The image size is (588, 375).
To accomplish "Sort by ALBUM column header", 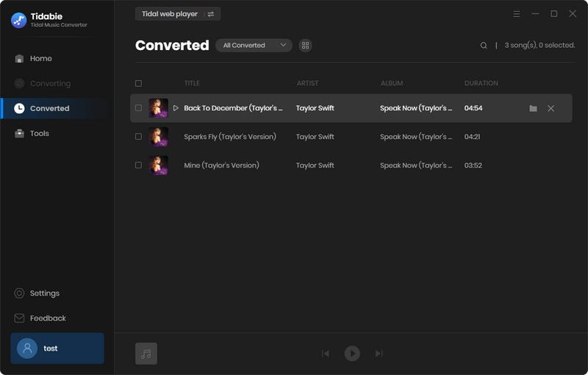I will pyautogui.click(x=392, y=83).
